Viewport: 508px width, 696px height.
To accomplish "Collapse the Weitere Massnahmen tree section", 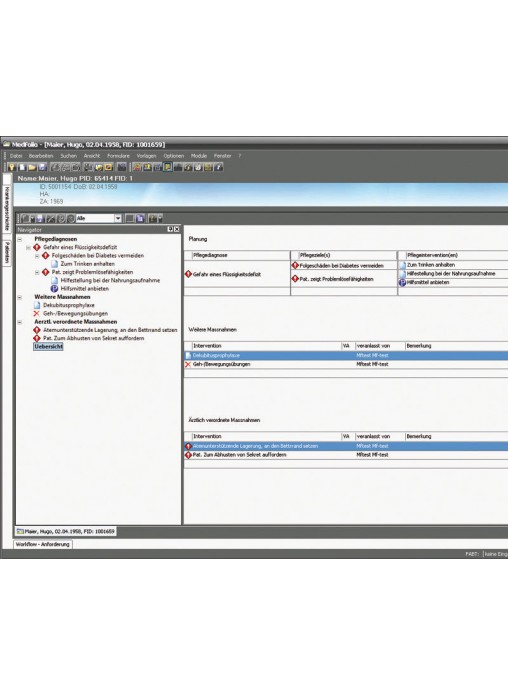I will pyautogui.click(x=20, y=297).
